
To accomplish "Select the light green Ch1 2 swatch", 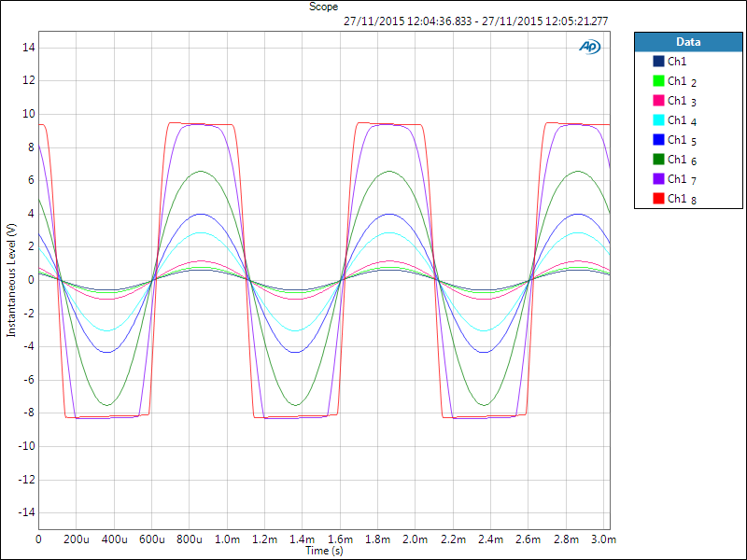I will (658, 81).
